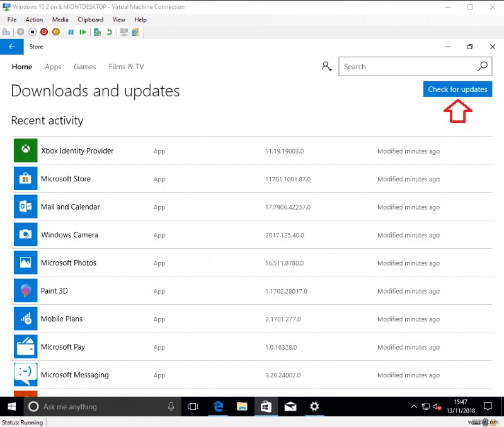Open the Store search icon
The height and width of the screenshot is (427, 504).
tap(482, 66)
